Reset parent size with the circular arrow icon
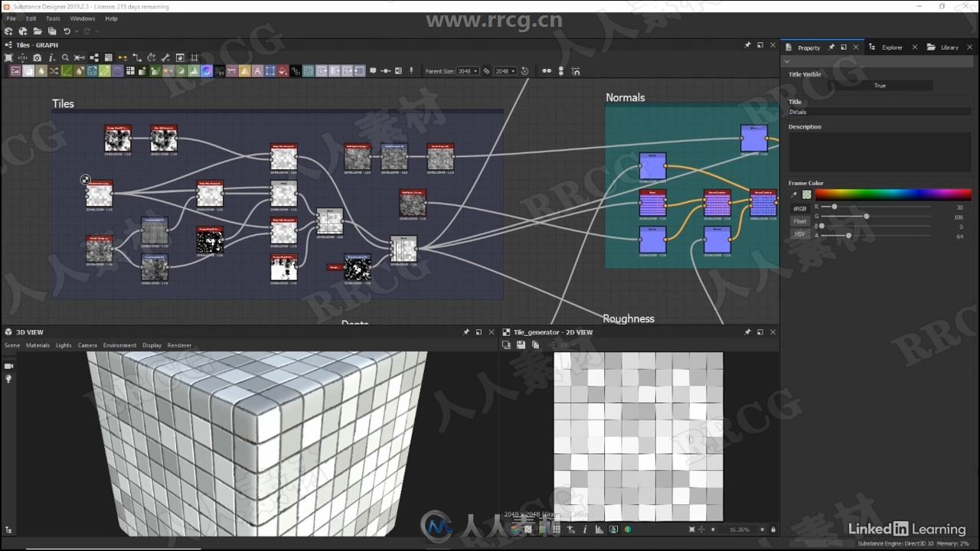The width and height of the screenshot is (980, 551). (524, 71)
